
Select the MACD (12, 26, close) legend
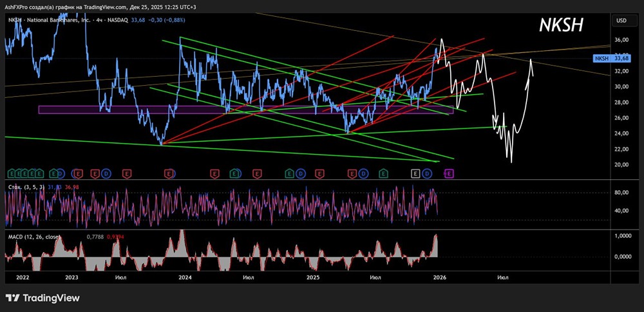34,237
